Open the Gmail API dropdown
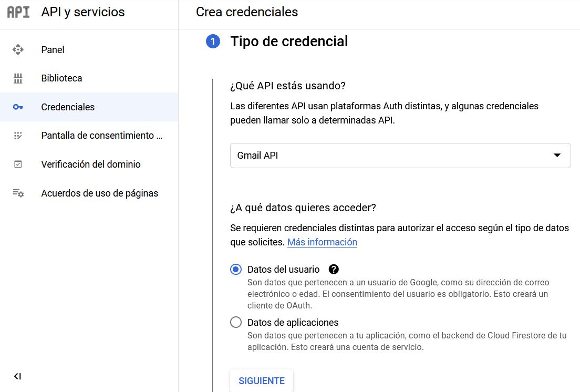The height and width of the screenshot is (392, 580). (400, 156)
